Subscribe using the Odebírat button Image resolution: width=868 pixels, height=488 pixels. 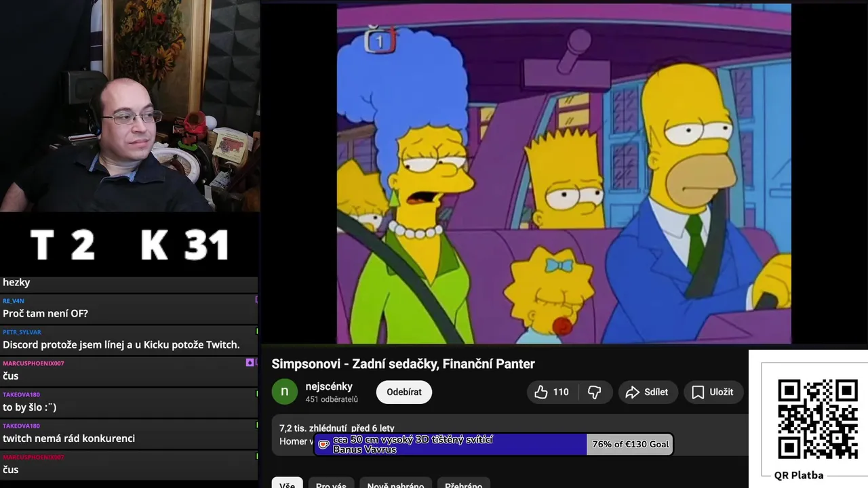[x=404, y=392]
